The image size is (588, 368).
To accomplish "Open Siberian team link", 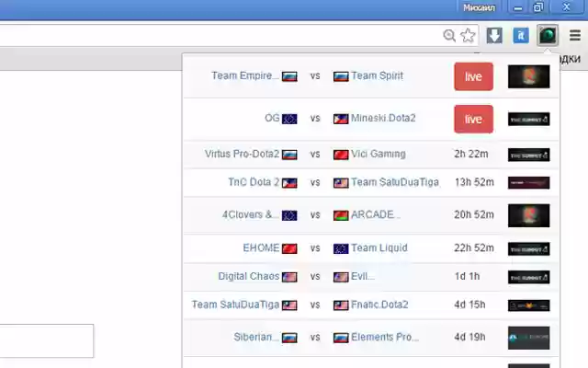I will 256,337.
